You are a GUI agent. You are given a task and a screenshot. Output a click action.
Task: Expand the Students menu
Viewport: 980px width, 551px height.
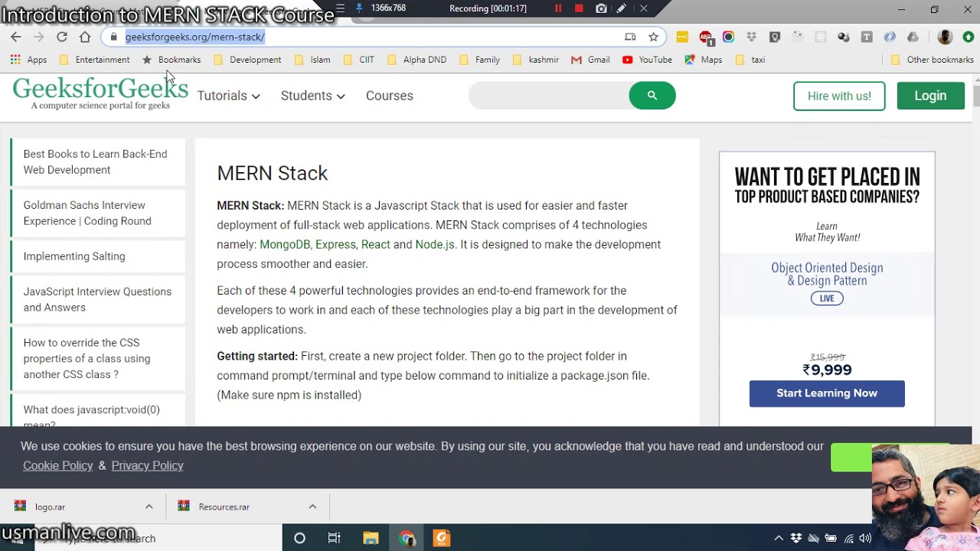click(312, 96)
